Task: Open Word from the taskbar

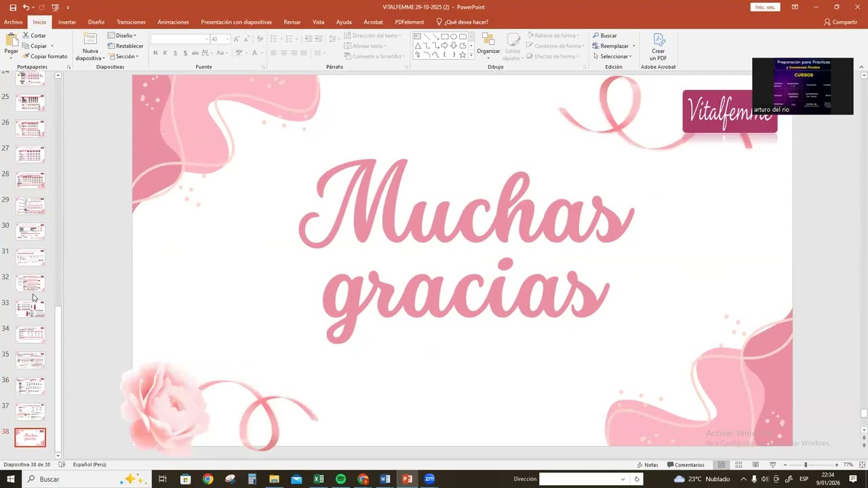Action: click(385, 479)
